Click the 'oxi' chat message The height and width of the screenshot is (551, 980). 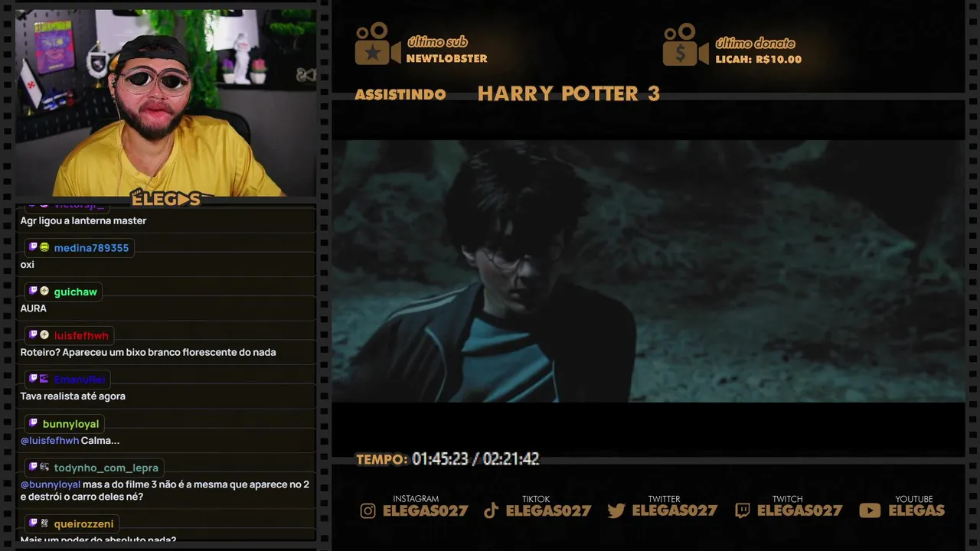click(x=28, y=264)
